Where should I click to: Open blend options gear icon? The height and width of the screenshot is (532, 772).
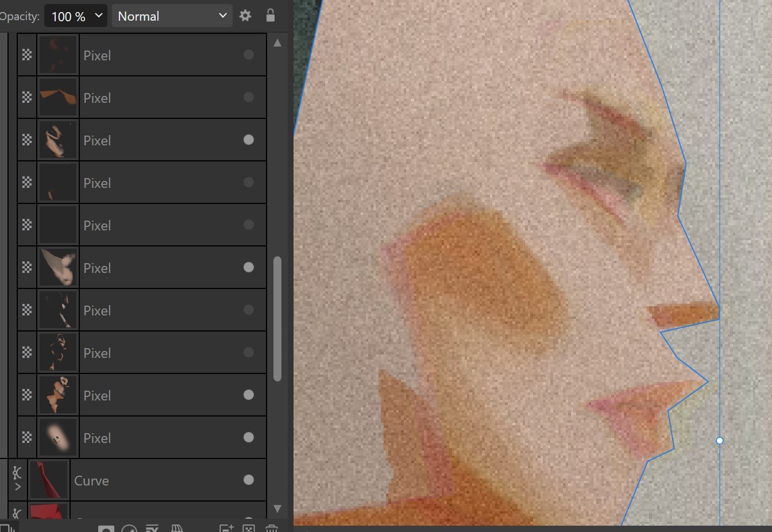(245, 16)
